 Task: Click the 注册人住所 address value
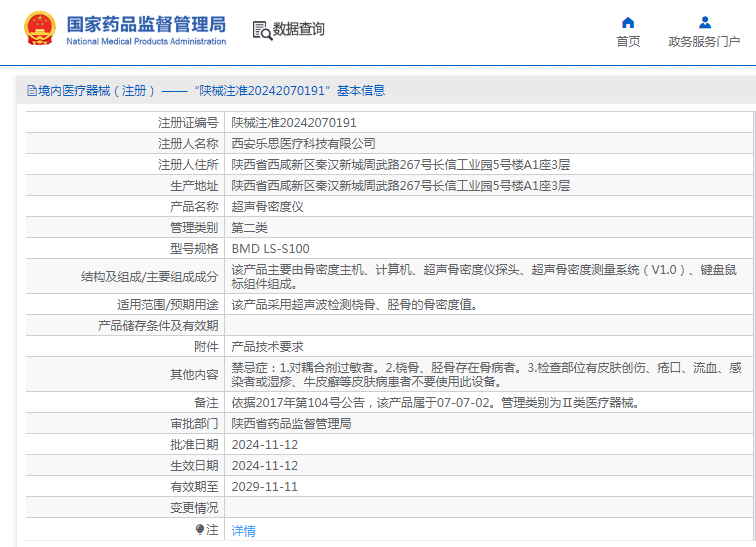pyautogui.click(x=401, y=165)
